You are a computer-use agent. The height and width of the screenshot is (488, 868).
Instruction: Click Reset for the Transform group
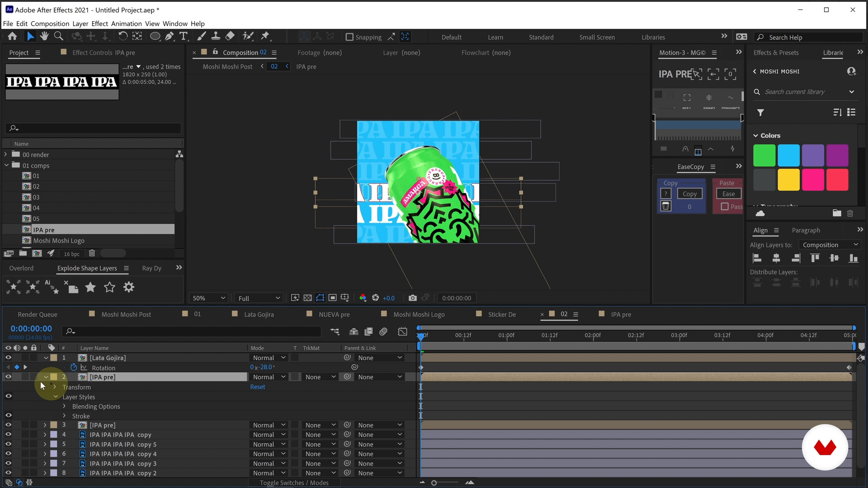(258, 387)
